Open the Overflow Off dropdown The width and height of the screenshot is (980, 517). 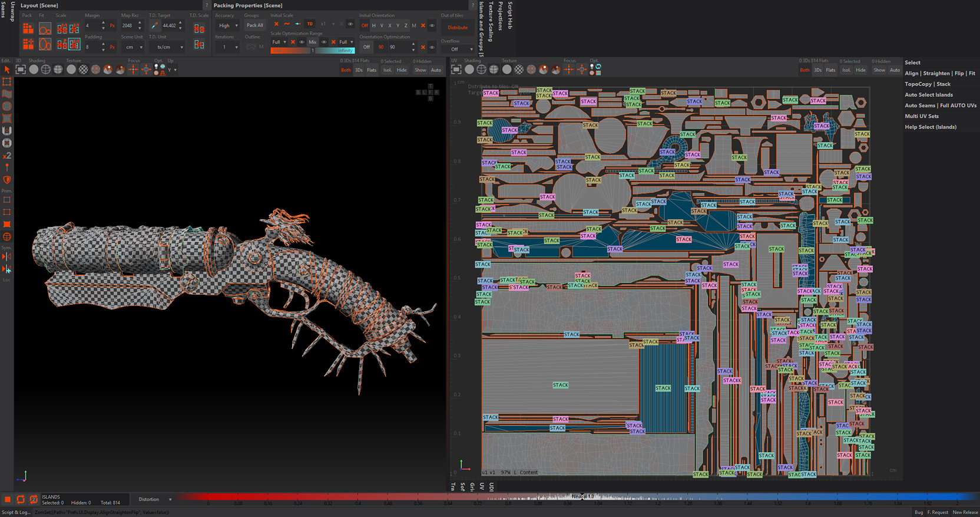pyautogui.click(x=458, y=50)
